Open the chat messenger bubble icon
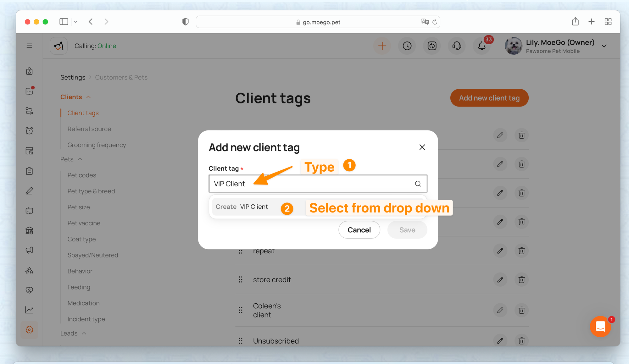The width and height of the screenshot is (629, 364). [x=600, y=327]
